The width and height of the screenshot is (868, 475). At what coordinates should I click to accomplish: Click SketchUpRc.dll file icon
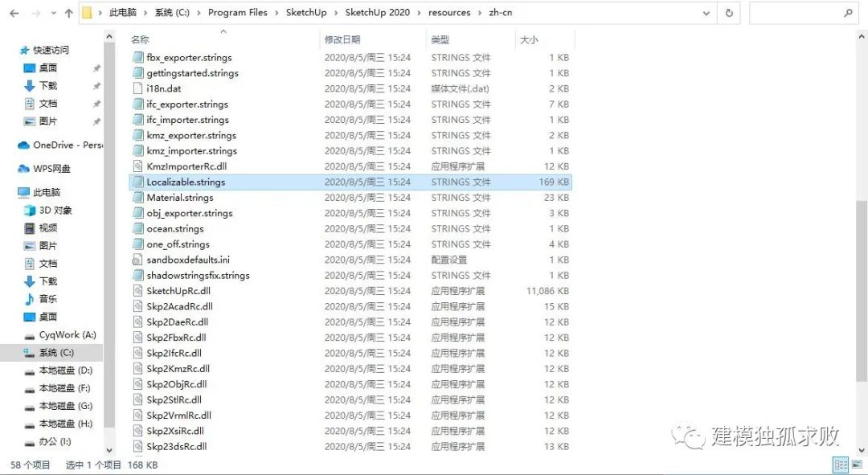coord(138,291)
